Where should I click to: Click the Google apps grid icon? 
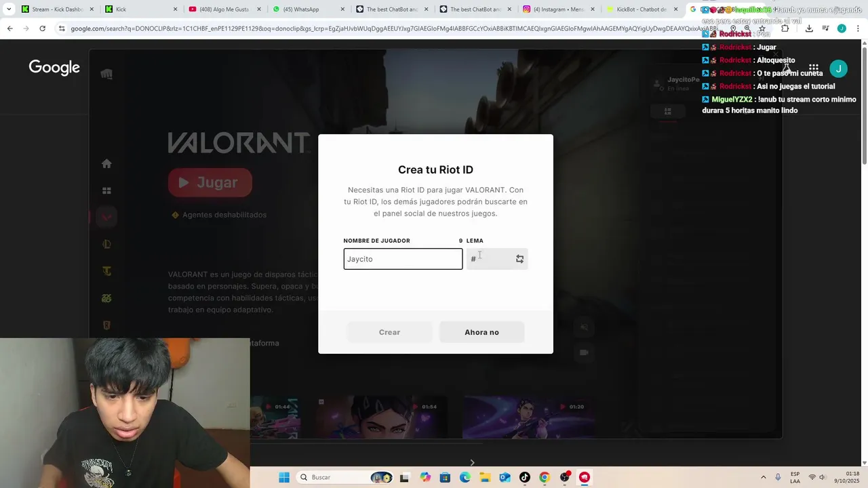tap(814, 68)
